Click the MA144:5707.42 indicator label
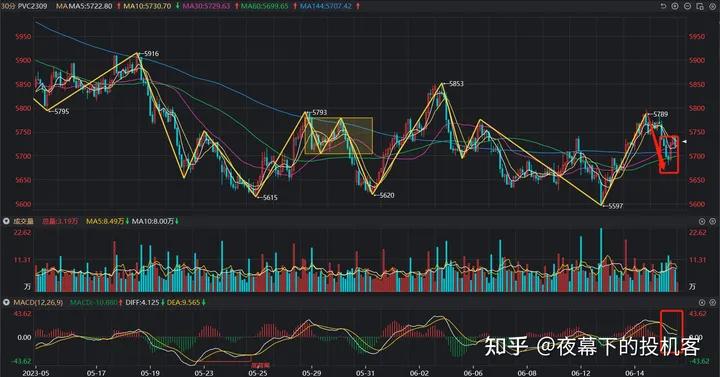The image size is (720, 377). [326, 6]
